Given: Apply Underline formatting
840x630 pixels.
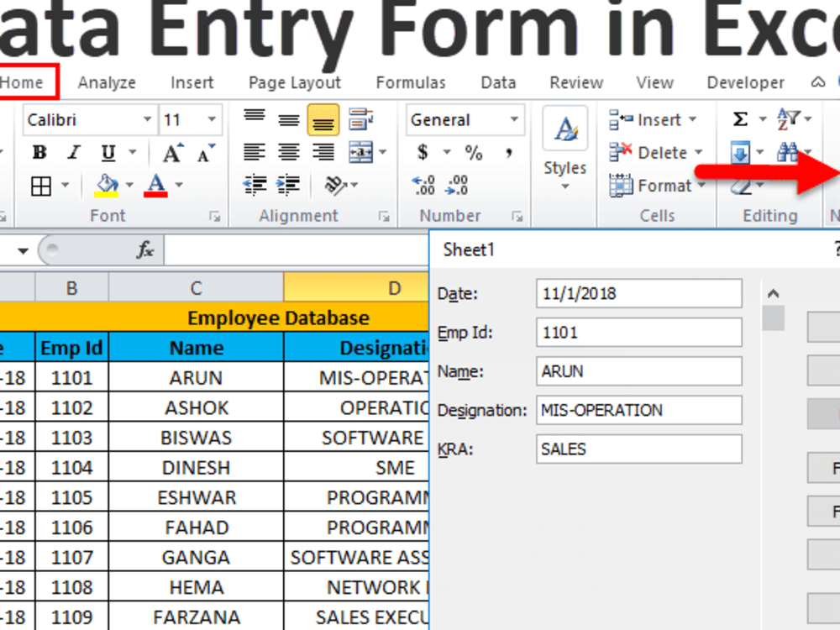Looking at the screenshot, I should pos(108,153).
